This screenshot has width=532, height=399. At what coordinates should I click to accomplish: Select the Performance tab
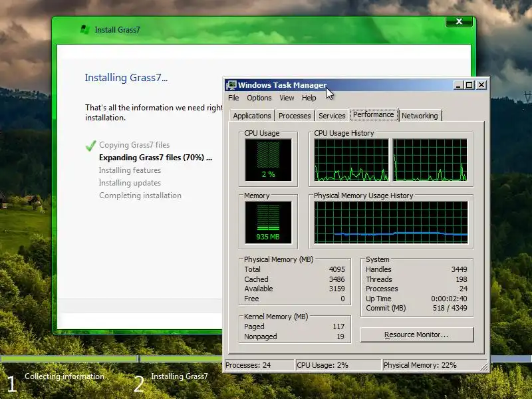tap(374, 114)
